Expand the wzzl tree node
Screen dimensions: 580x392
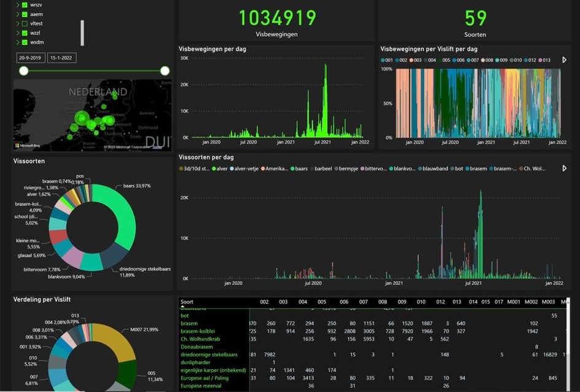(x=17, y=33)
